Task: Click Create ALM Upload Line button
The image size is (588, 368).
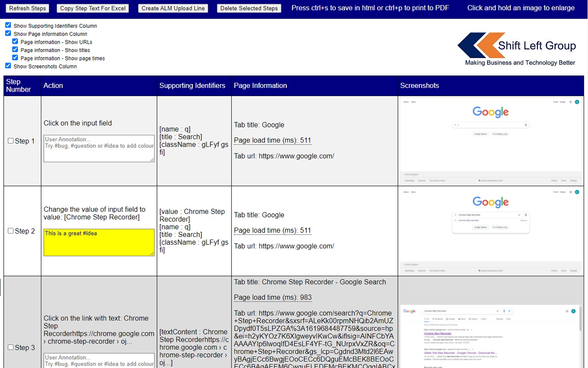Action: coord(173,8)
